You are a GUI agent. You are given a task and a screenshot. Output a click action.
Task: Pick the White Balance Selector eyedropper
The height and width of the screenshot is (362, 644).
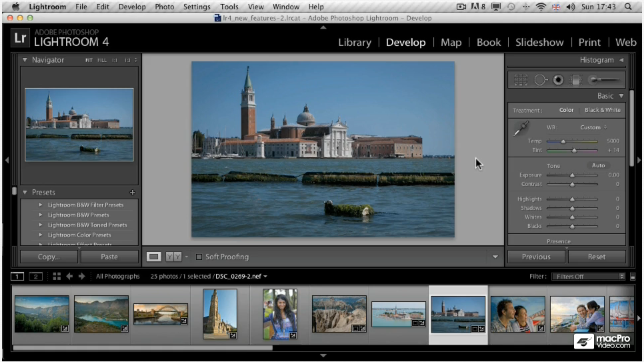click(x=521, y=129)
